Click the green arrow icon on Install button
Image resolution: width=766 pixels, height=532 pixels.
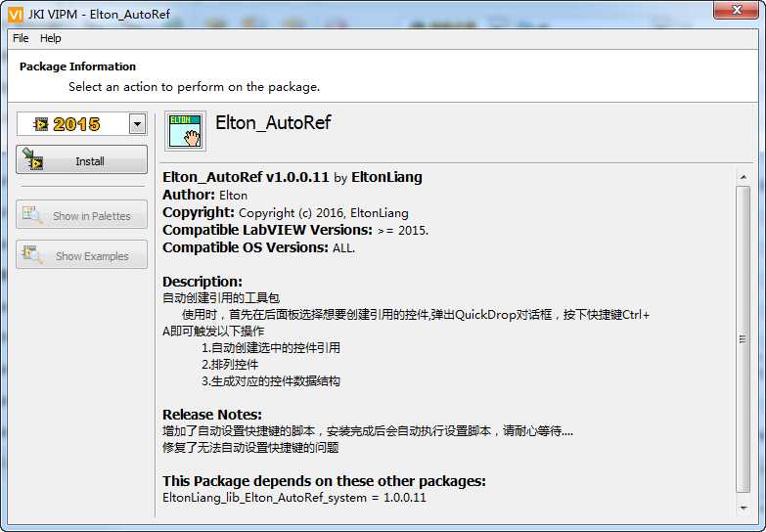pos(32,159)
